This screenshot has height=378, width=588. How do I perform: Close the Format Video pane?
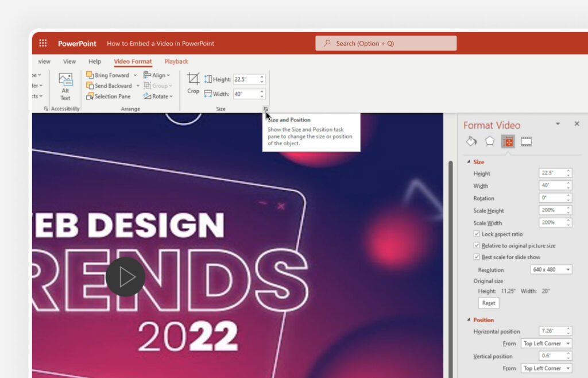pos(577,124)
